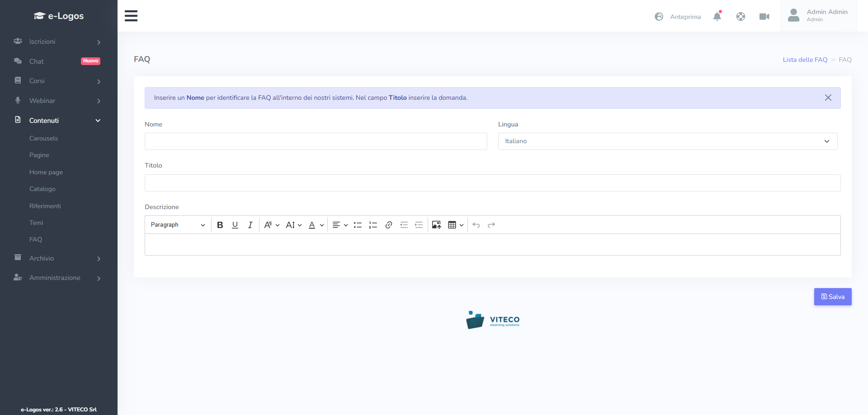
Task: Expand the Corsi sidebar menu
Action: 58,81
